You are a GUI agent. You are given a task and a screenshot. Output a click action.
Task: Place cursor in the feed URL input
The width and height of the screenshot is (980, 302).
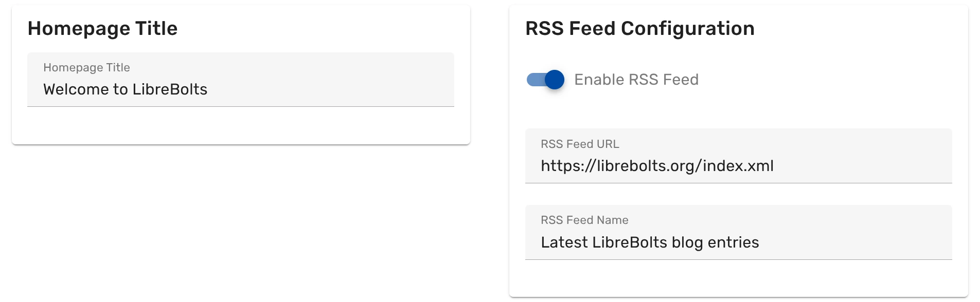pyautogui.click(x=739, y=165)
